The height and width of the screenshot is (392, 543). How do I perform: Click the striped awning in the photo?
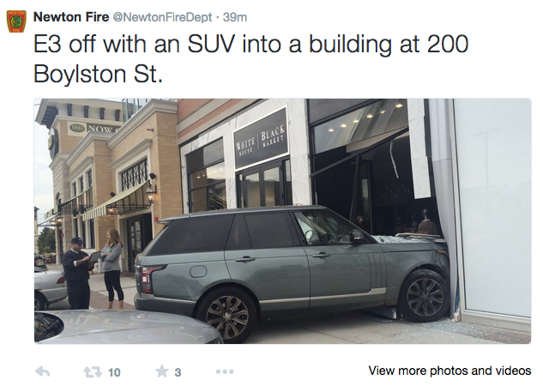[x=112, y=206]
